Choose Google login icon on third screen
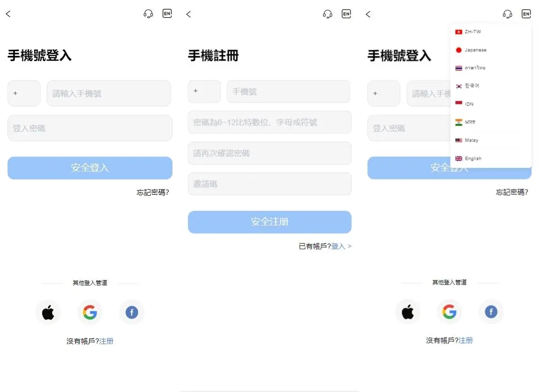The height and width of the screenshot is (392, 540). [449, 312]
